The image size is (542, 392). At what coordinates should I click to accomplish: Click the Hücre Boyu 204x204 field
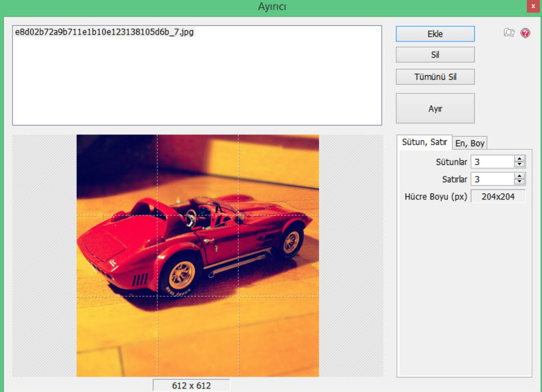(x=498, y=197)
